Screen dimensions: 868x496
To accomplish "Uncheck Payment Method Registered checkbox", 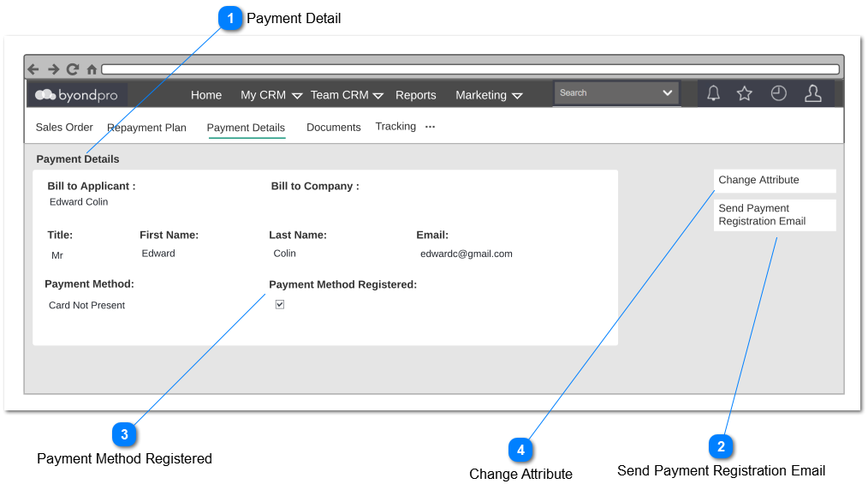I will pos(280,304).
